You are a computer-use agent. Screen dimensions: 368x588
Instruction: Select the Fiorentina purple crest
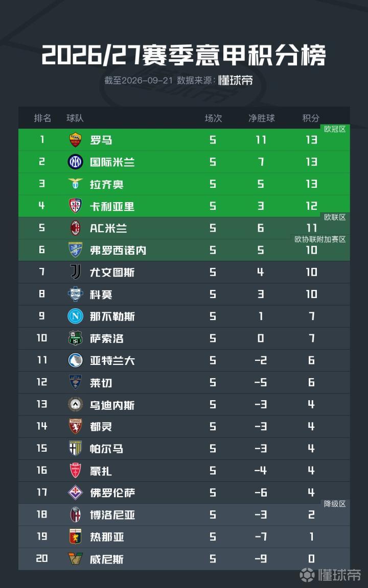[76, 493]
